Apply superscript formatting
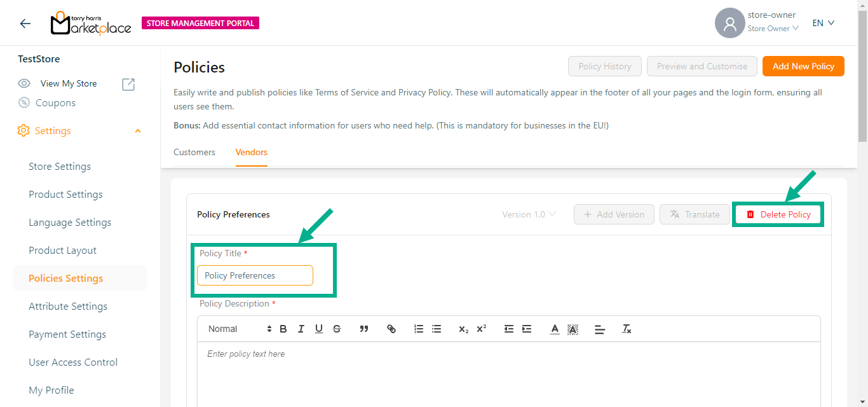868x407 pixels. 482,329
